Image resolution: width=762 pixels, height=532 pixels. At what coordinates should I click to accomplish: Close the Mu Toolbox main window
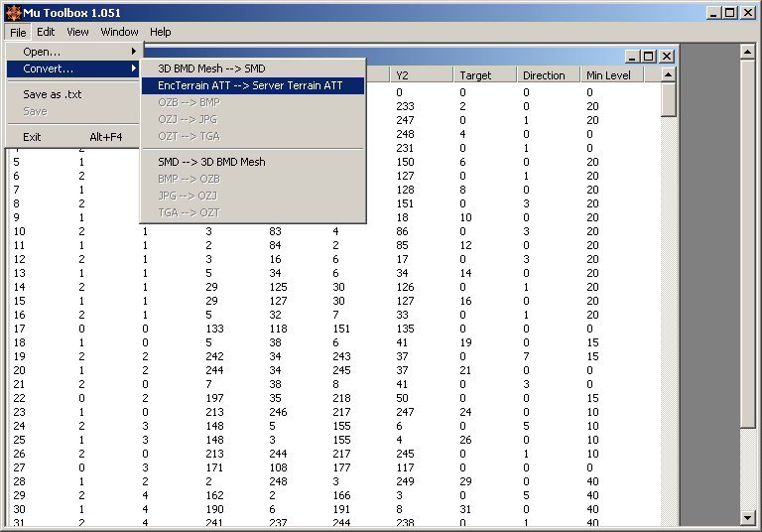(748, 13)
